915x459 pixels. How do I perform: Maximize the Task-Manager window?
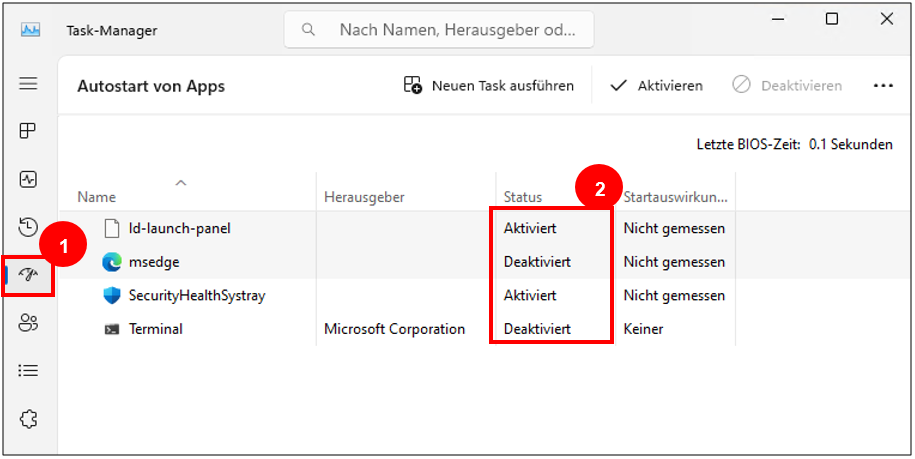832,19
